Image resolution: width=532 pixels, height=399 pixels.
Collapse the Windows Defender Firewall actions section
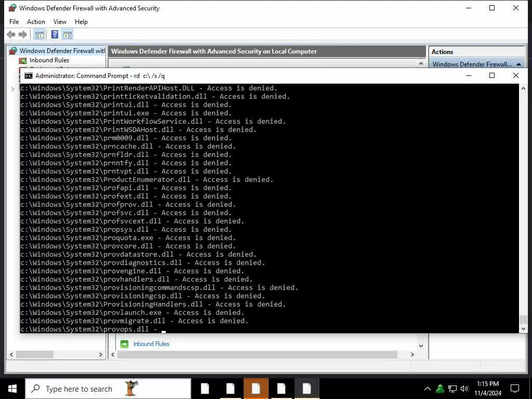point(518,64)
